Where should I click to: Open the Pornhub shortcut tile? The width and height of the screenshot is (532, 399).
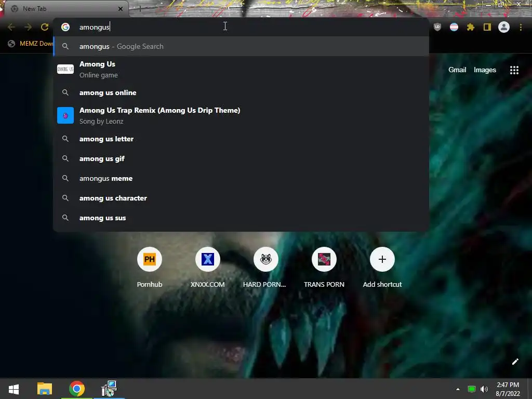click(149, 268)
